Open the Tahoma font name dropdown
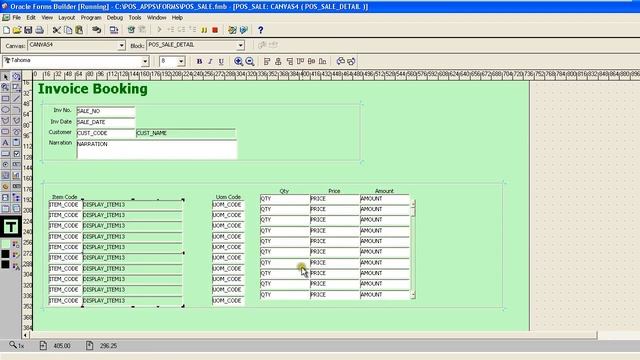The image size is (640, 360). click(145, 61)
